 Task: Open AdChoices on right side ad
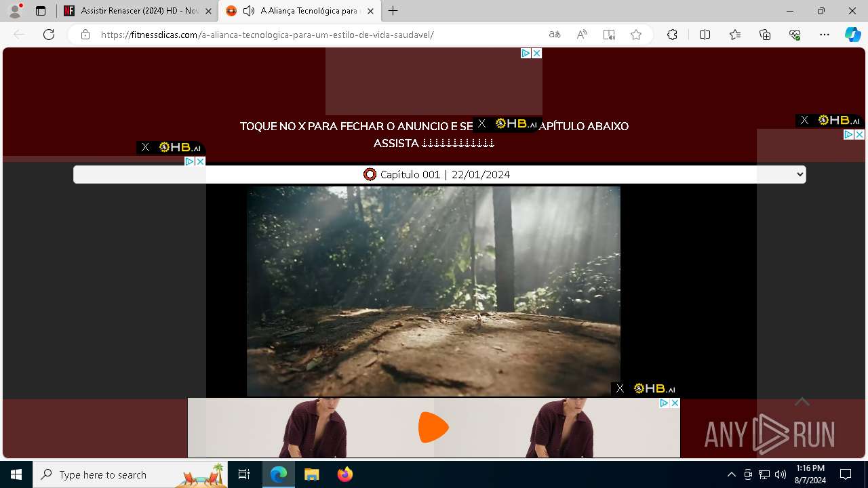(848, 134)
